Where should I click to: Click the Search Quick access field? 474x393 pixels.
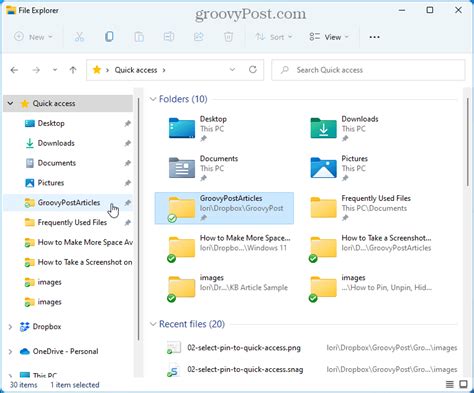pyautogui.click(x=368, y=70)
